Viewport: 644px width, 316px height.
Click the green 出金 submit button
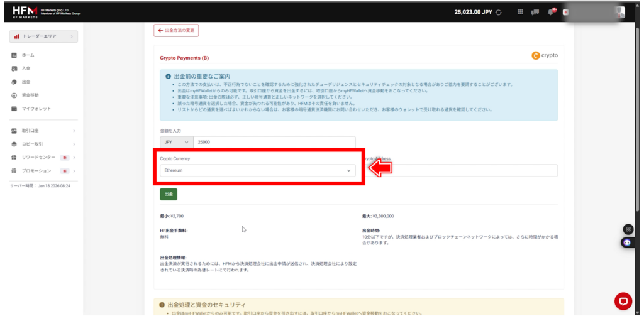coord(169,194)
